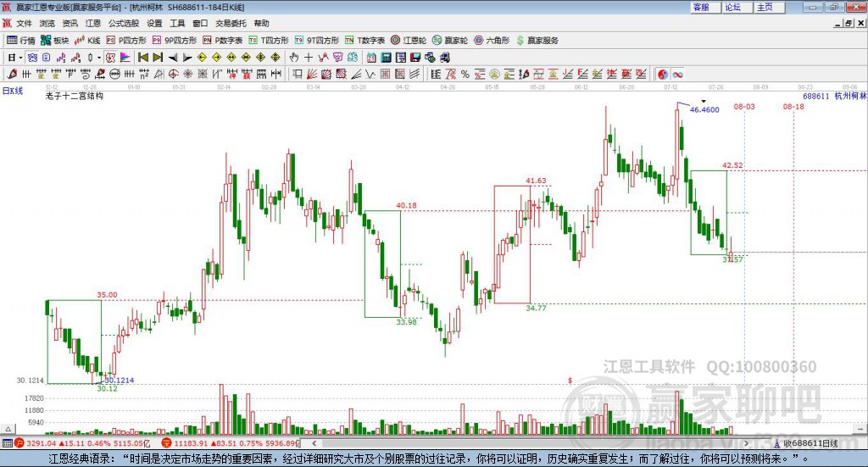This screenshot has width=868, height=467.
Task: Select the hand pan tool
Action: click(294, 58)
